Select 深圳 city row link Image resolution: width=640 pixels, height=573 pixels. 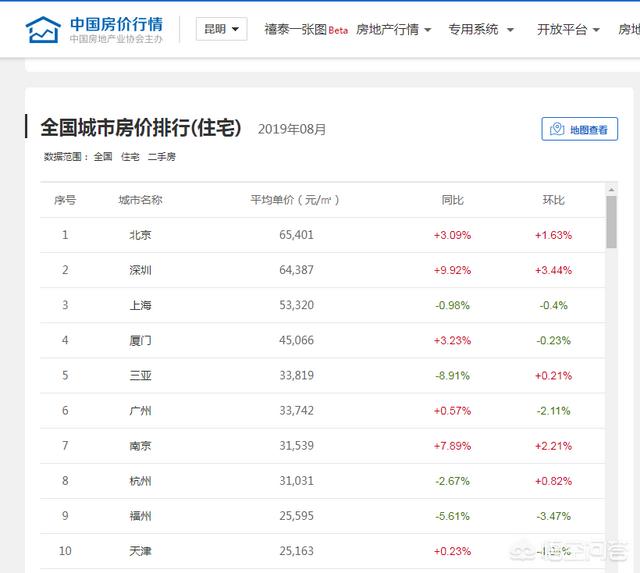pos(140,270)
